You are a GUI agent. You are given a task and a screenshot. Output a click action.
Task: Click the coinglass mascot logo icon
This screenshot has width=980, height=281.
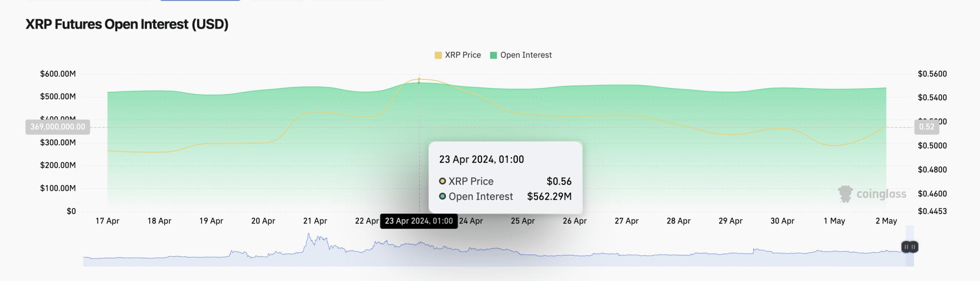coord(845,194)
